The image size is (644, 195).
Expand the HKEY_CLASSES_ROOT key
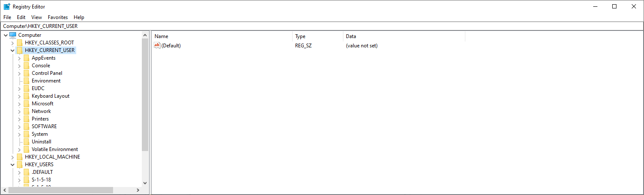[x=12, y=43]
